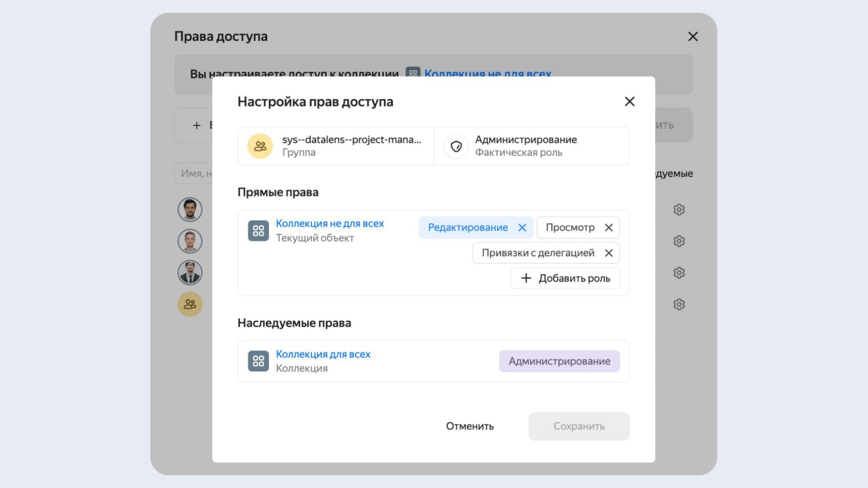Open the Коллекция не для всех link in direct rights
868x488 pixels.
(x=330, y=223)
